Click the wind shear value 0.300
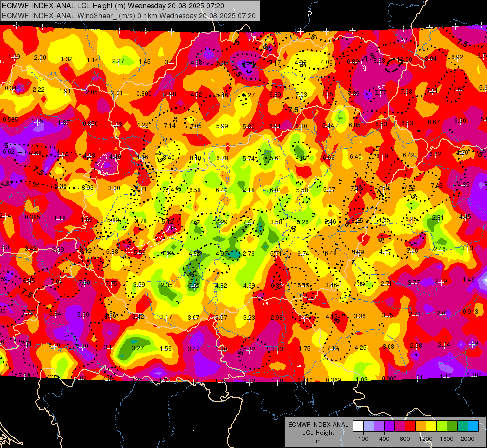The image size is (487, 448). pos(474,375)
